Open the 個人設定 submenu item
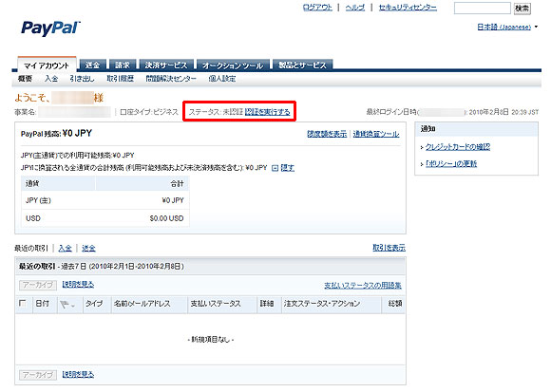The width and height of the screenshot is (551, 392). (222, 79)
